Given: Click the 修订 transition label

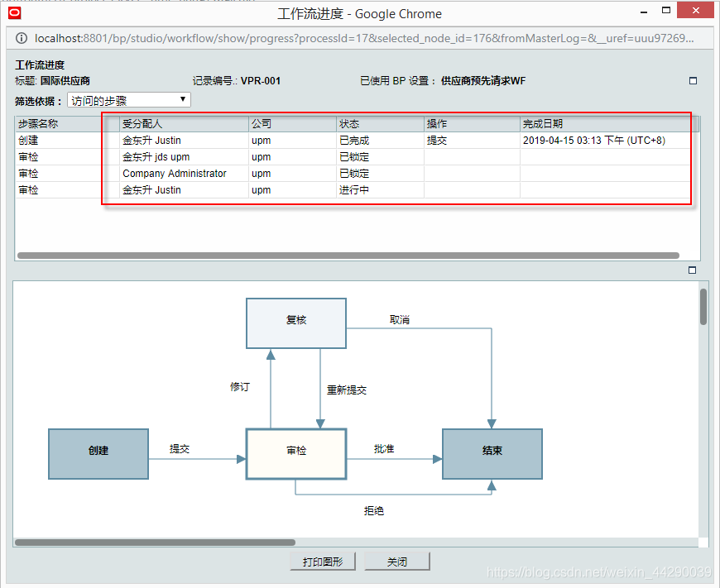Looking at the screenshot, I should point(240,386).
